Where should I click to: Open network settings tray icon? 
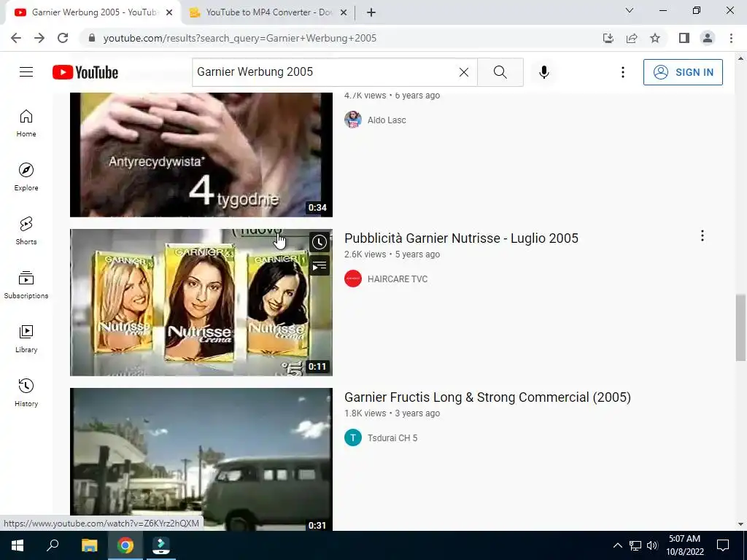click(x=635, y=545)
